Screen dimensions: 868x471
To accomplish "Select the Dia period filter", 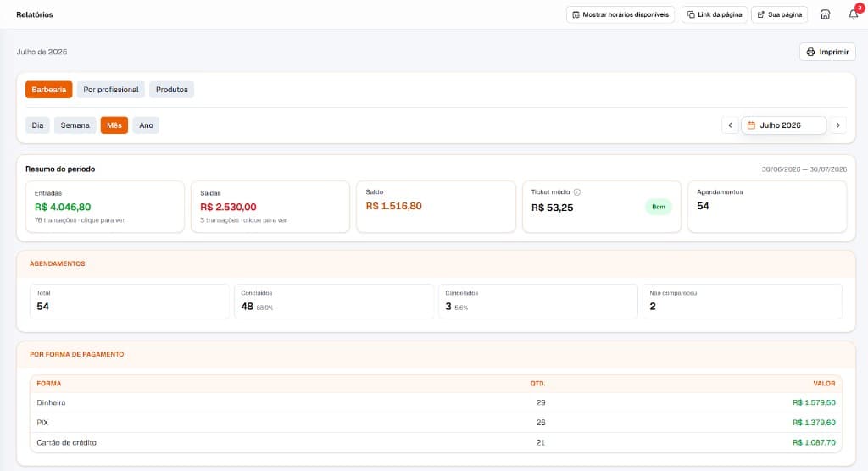I will click(37, 125).
